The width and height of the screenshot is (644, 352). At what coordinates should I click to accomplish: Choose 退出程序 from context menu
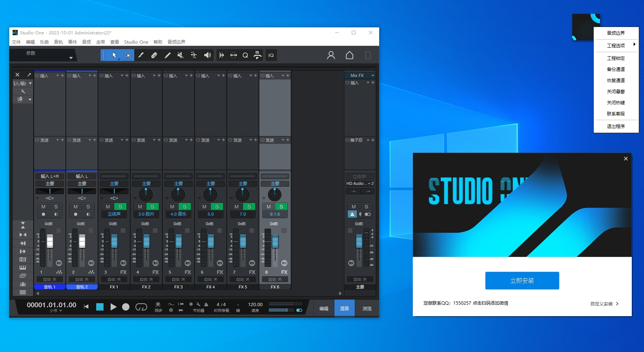coord(616,126)
